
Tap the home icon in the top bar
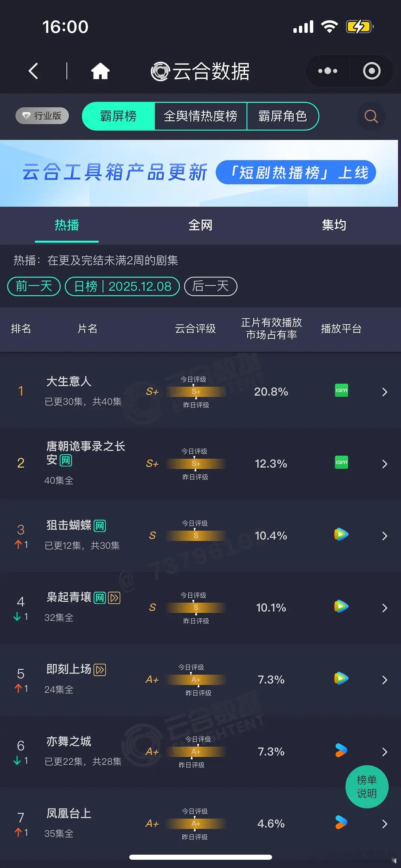tap(100, 71)
